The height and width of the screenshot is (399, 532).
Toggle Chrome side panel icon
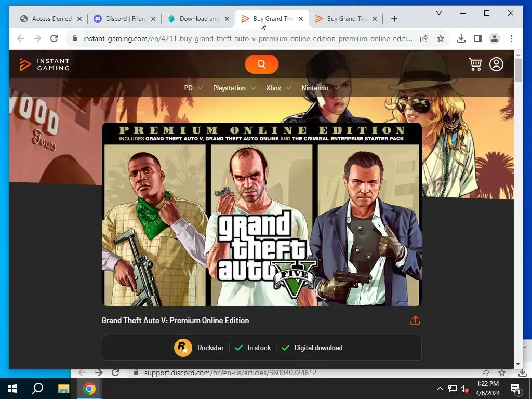(478, 38)
